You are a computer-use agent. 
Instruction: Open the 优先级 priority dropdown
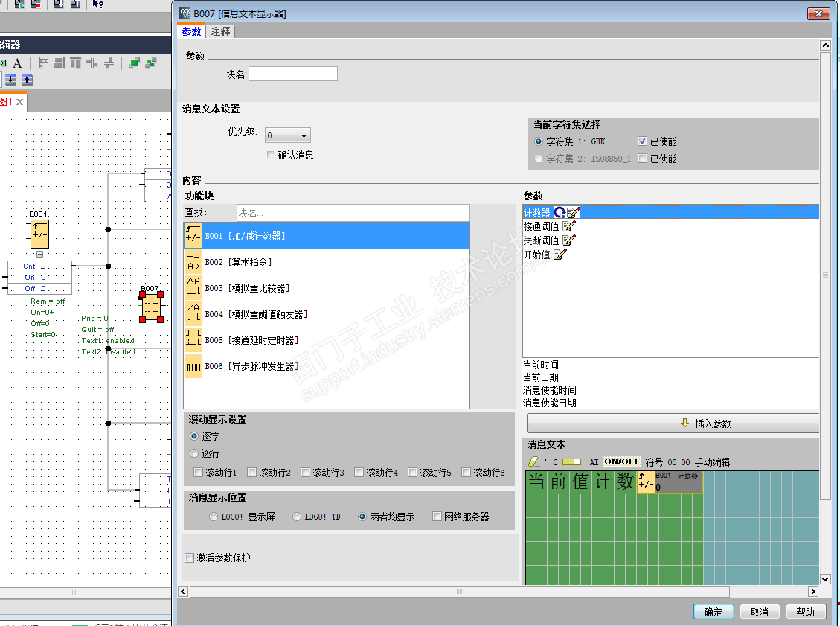click(x=288, y=135)
